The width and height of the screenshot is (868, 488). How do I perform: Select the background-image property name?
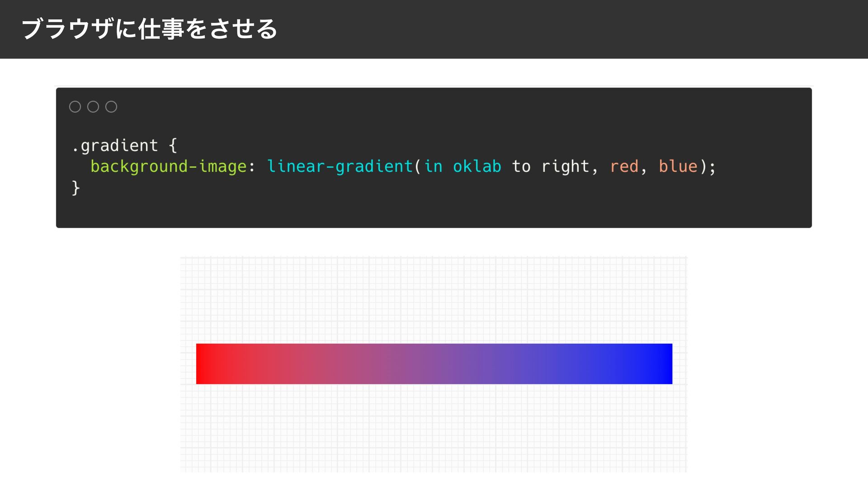click(x=168, y=166)
